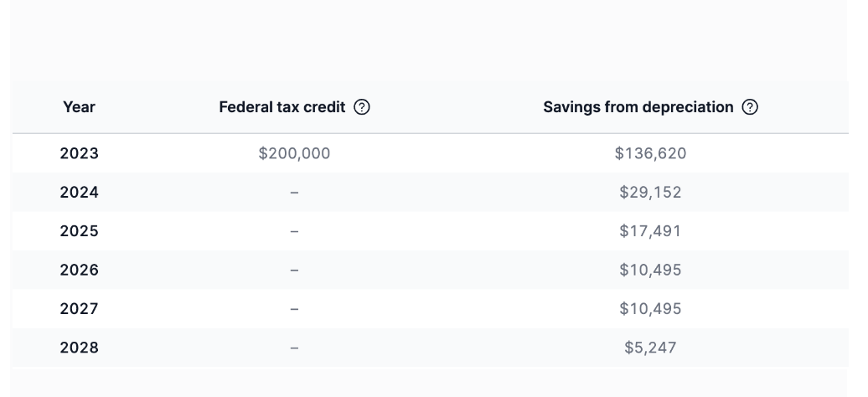The width and height of the screenshot is (868, 397).
Task: Select the 2023 year row label
Action: pyautogui.click(x=79, y=153)
